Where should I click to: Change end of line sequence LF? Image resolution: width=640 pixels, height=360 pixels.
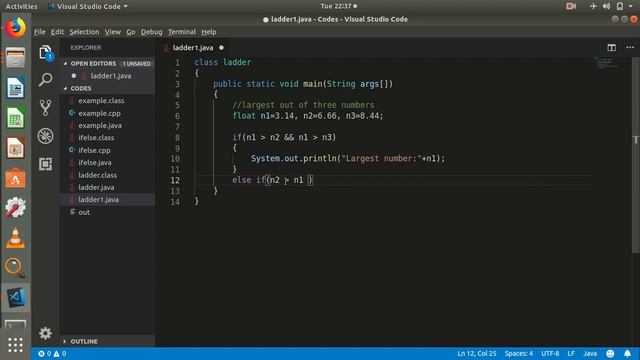571,353
